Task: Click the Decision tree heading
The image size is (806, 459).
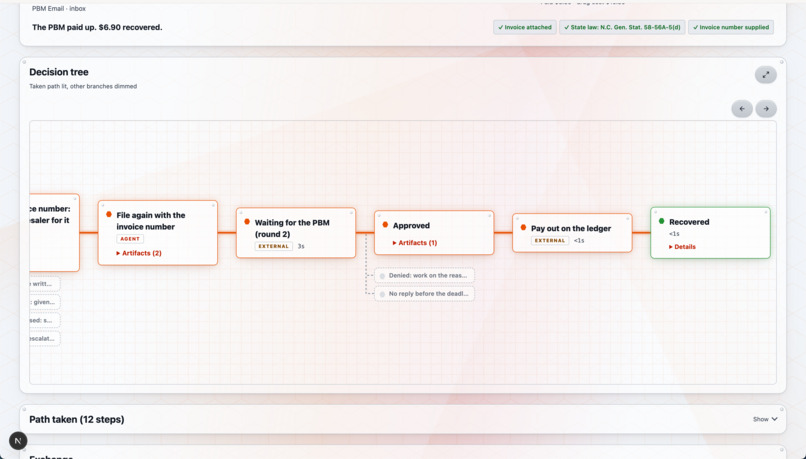Action: click(x=59, y=72)
